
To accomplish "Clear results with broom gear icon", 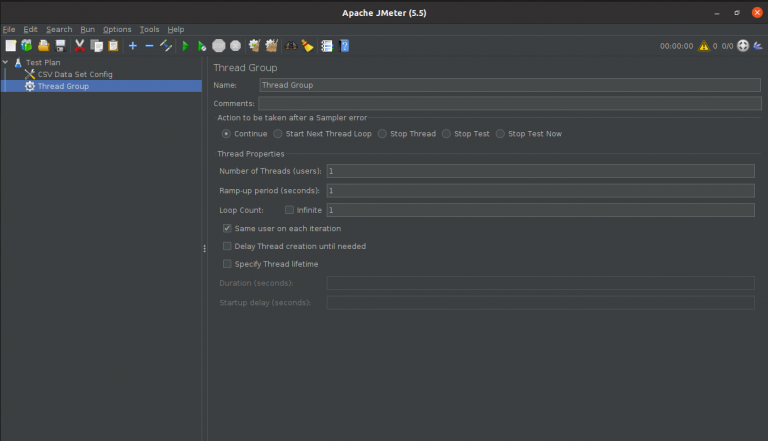I will (254, 46).
